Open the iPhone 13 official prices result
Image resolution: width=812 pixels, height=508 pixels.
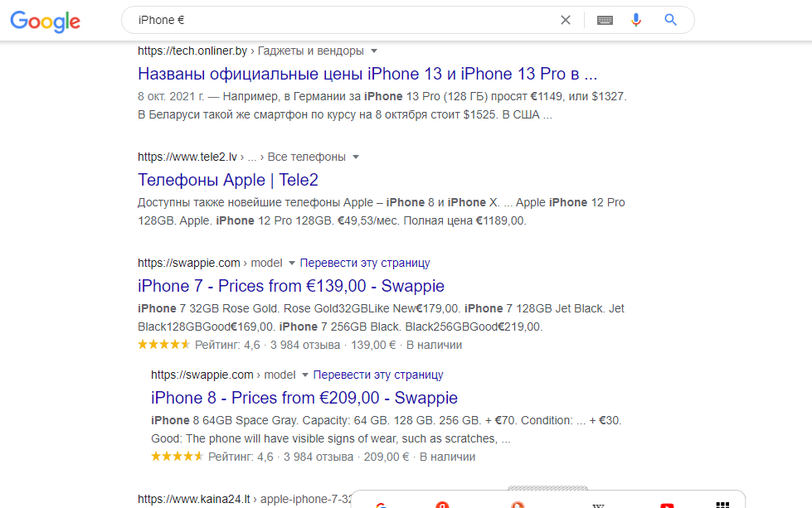coord(367,73)
